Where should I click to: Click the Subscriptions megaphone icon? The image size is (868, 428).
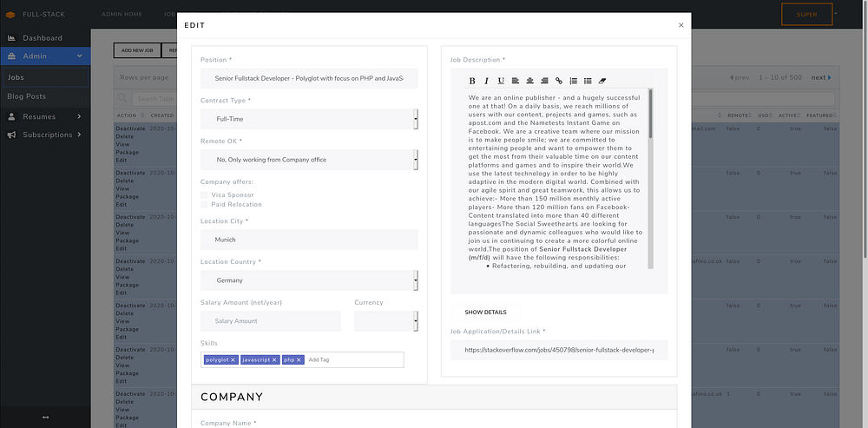click(11, 135)
